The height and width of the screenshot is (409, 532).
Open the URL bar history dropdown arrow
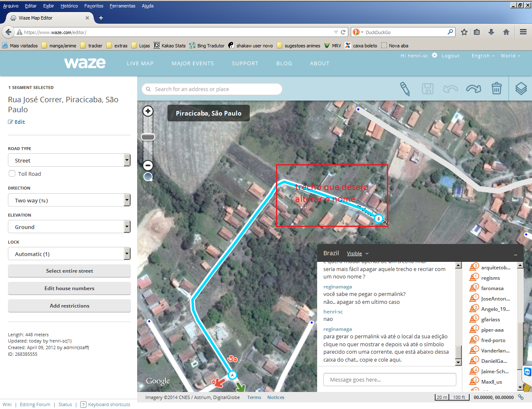pyautogui.click(x=336, y=32)
